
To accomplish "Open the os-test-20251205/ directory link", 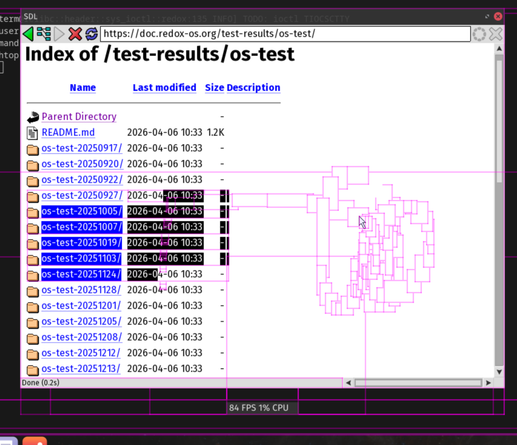I will pyautogui.click(x=81, y=321).
